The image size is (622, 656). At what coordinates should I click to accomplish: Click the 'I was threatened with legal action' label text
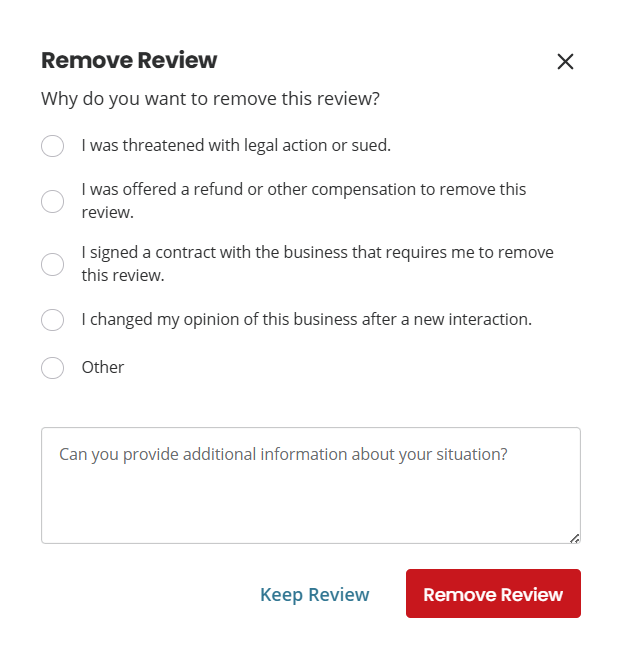click(236, 145)
